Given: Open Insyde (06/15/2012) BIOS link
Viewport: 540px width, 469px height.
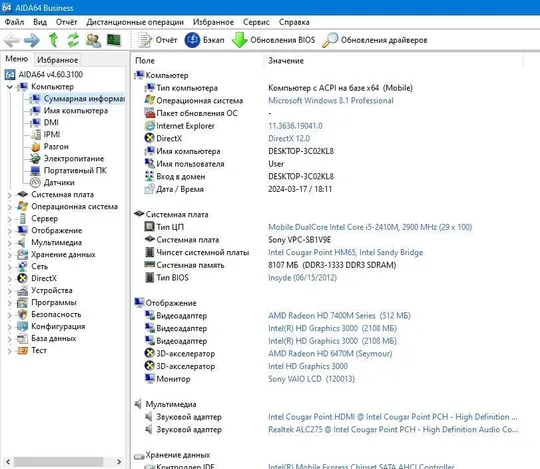Looking at the screenshot, I should pyautogui.click(x=302, y=278).
